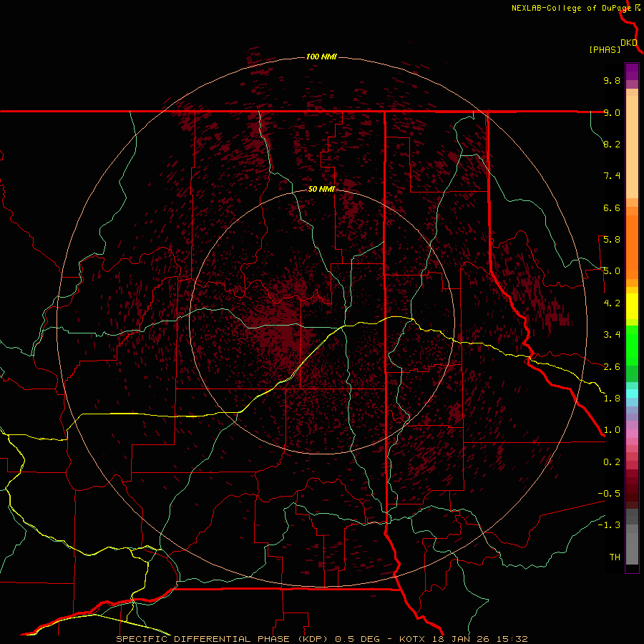
Task: Click the KOTX station identifier
Action: pos(413,639)
